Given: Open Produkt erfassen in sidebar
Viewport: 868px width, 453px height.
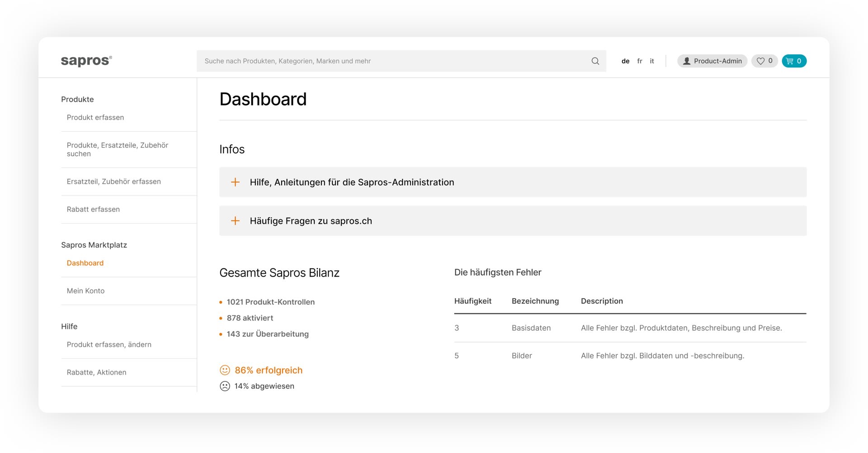Looking at the screenshot, I should click(95, 117).
